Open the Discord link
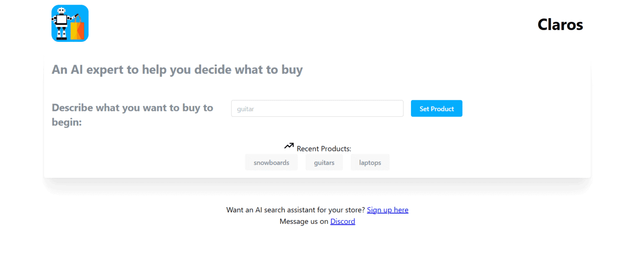644x275 pixels. [x=343, y=221]
